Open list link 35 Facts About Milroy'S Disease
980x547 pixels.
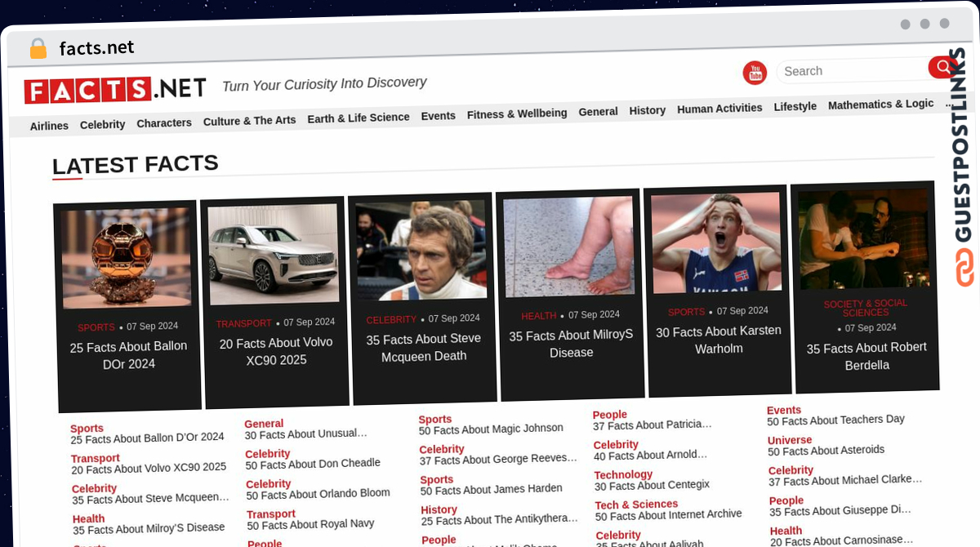pyautogui.click(x=149, y=529)
